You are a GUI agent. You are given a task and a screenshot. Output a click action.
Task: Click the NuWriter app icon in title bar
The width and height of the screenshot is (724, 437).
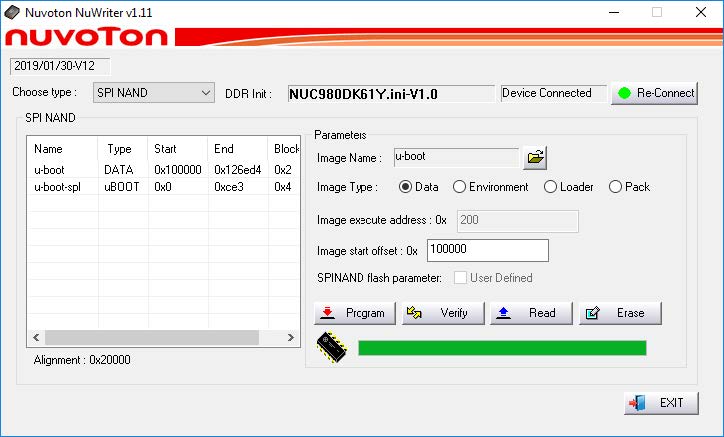tap(12, 12)
